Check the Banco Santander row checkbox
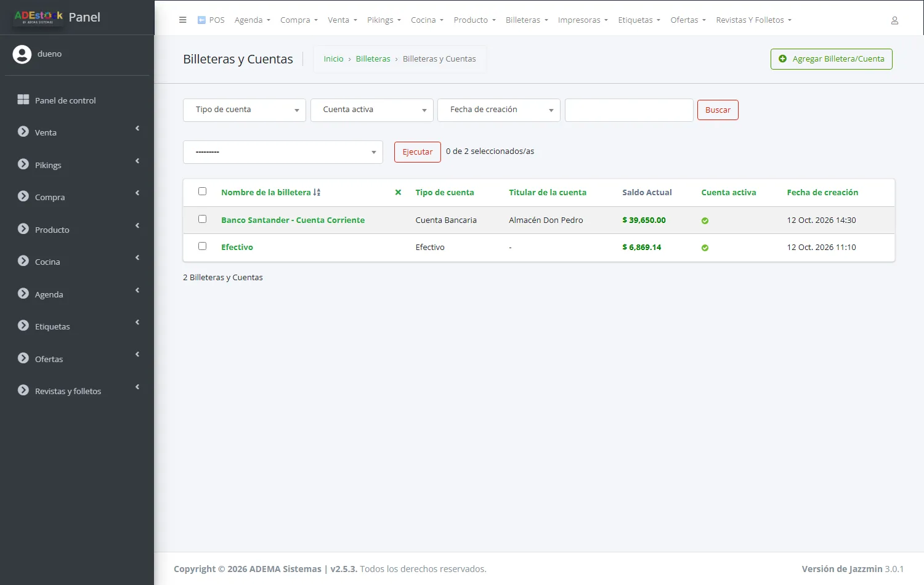Image resolution: width=924 pixels, height=585 pixels. click(x=202, y=219)
